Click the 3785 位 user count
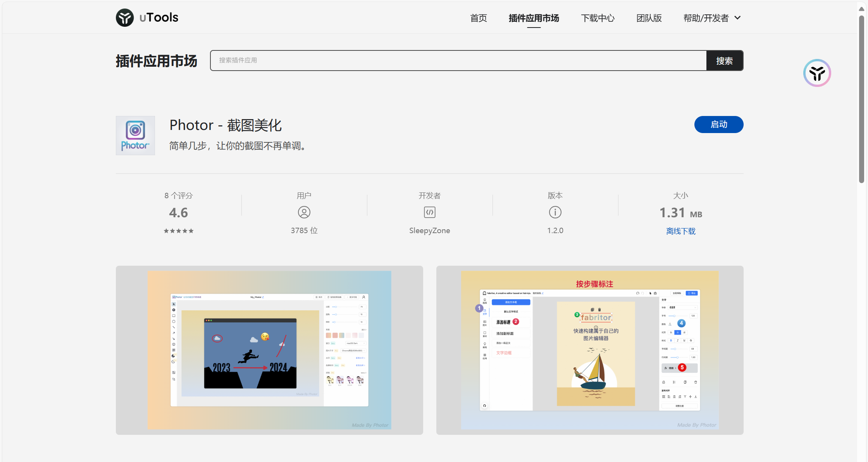This screenshot has width=868, height=462. coord(304,230)
